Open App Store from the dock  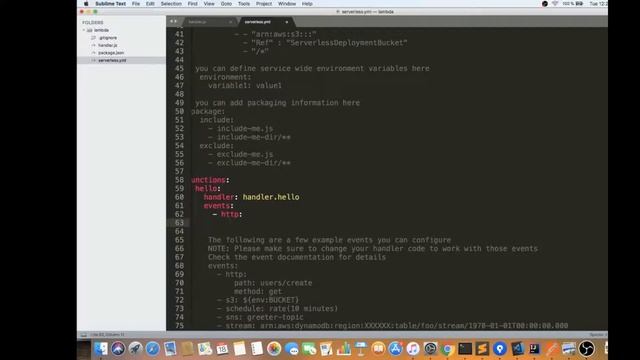(x=396, y=349)
